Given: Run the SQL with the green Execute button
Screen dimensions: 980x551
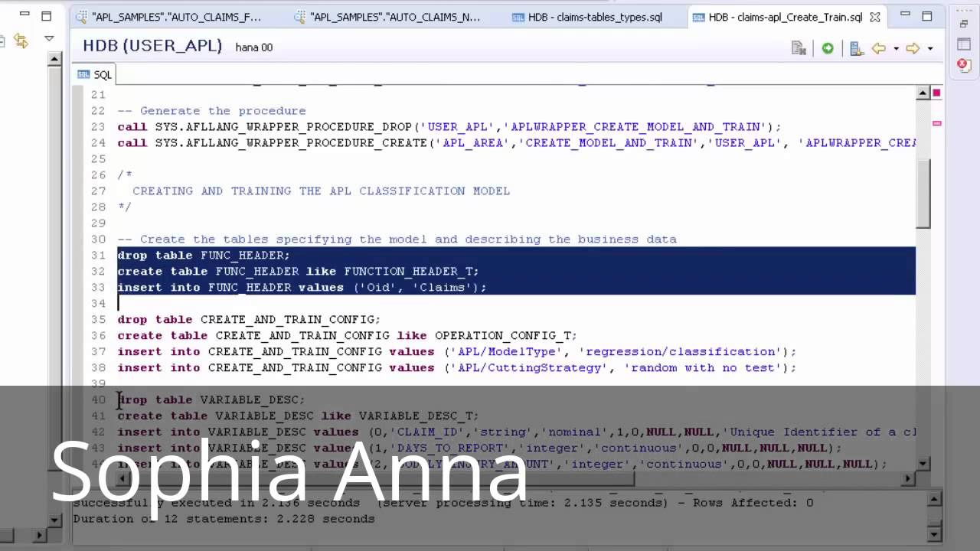Looking at the screenshot, I should tap(828, 48).
